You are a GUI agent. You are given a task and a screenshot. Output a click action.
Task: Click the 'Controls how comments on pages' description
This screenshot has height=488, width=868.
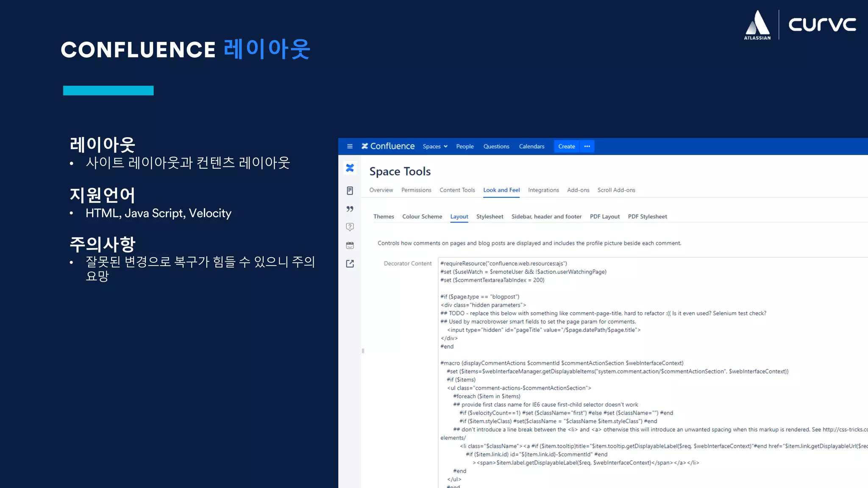coord(529,243)
